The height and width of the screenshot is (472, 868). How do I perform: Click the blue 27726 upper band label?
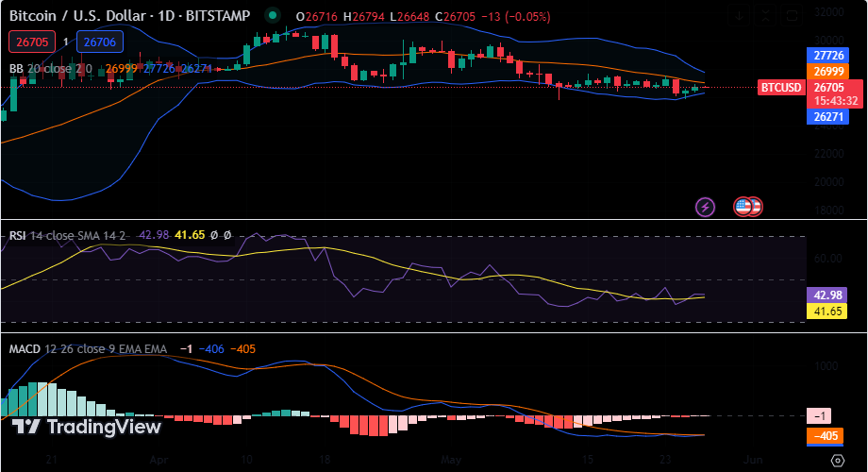pyautogui.click(x=829, y=56)
